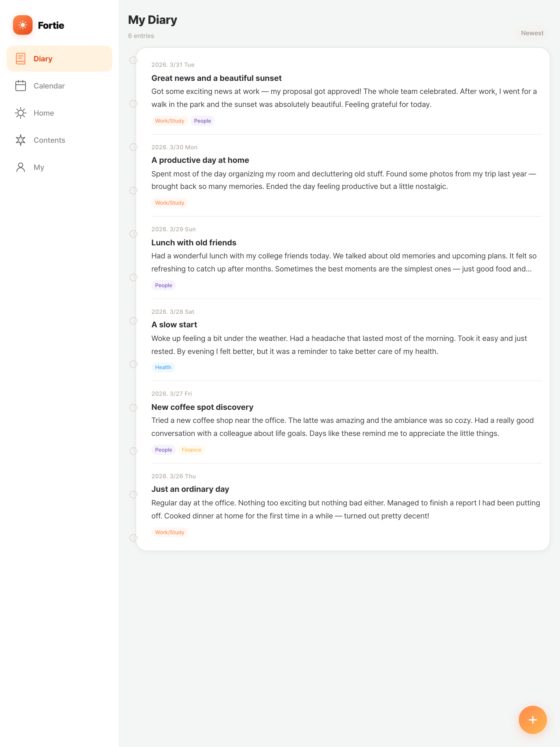
Task: Change sort order via Newest dropdown
Action: (x=532, y=33)
